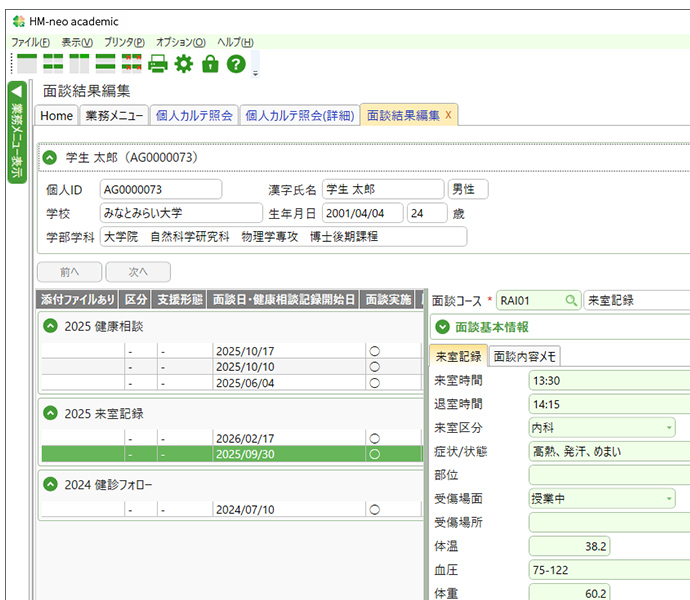The image size is (690, 600).
Task: Switch to the four-pane grid layout icon
Action: [53, 64]
